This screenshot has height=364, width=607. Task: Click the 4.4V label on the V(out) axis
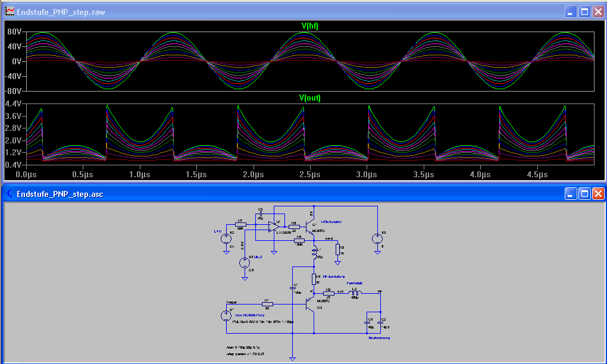pyautogui.click(x=13, y=103)
